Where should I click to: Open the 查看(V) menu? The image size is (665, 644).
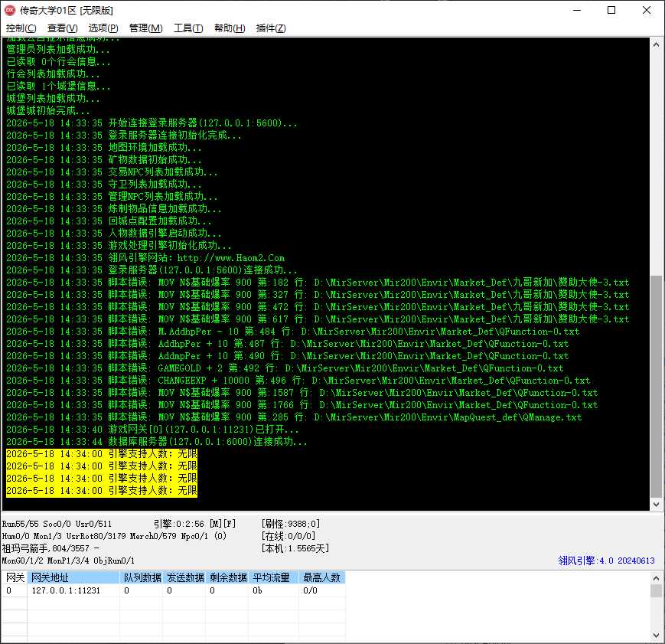pyautogui.click(x=62, y=28)
